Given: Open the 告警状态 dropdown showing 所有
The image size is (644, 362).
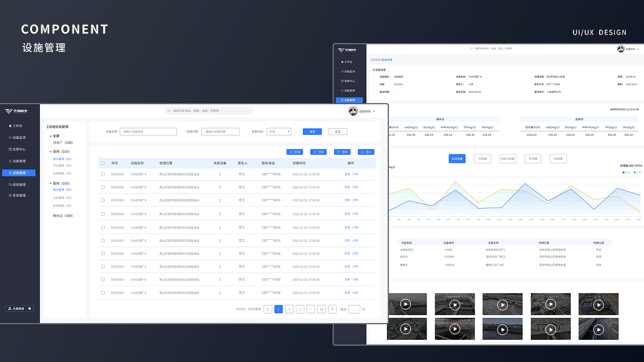Looking at the screenshot, I should tap(279, 132).
